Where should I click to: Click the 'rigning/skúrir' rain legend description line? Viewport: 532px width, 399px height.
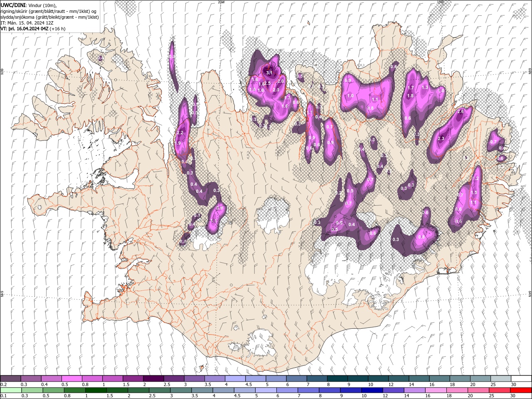click(x=48, y=11)
